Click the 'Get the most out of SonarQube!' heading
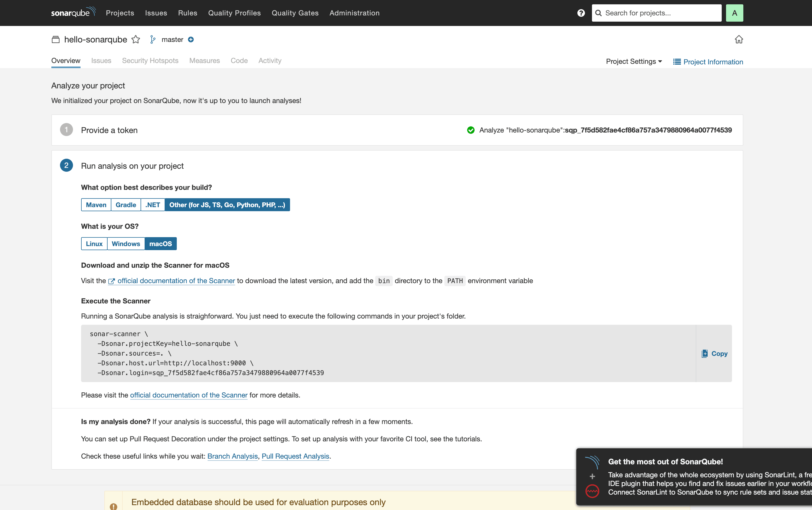 665,462
